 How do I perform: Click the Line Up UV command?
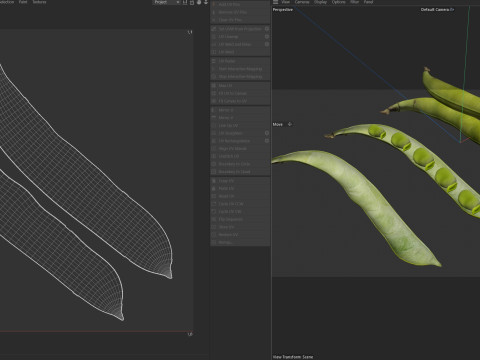point(240,126)
